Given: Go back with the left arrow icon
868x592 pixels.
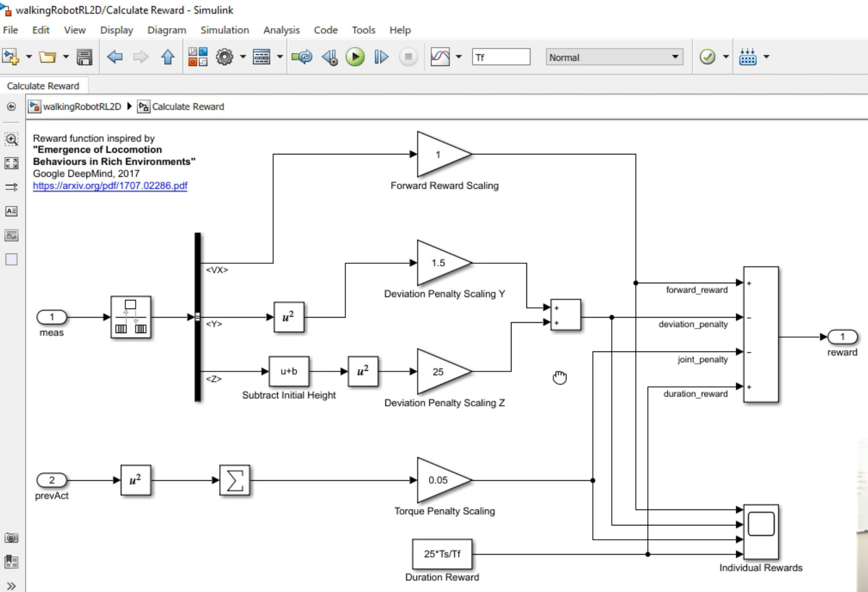Looking at the screenshot, I should click(115, 57).
